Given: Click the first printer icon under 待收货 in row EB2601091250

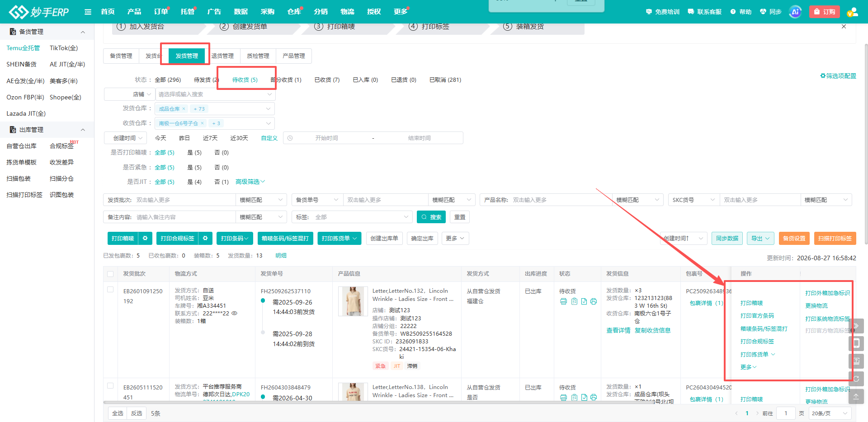Looking at the screenshot, I should (563, 301).
